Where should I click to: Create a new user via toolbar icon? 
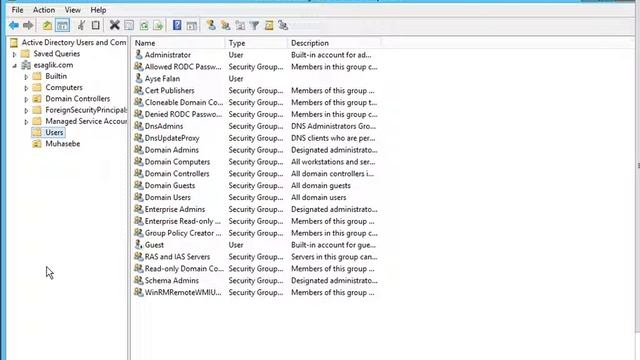(x=211, y=25)
